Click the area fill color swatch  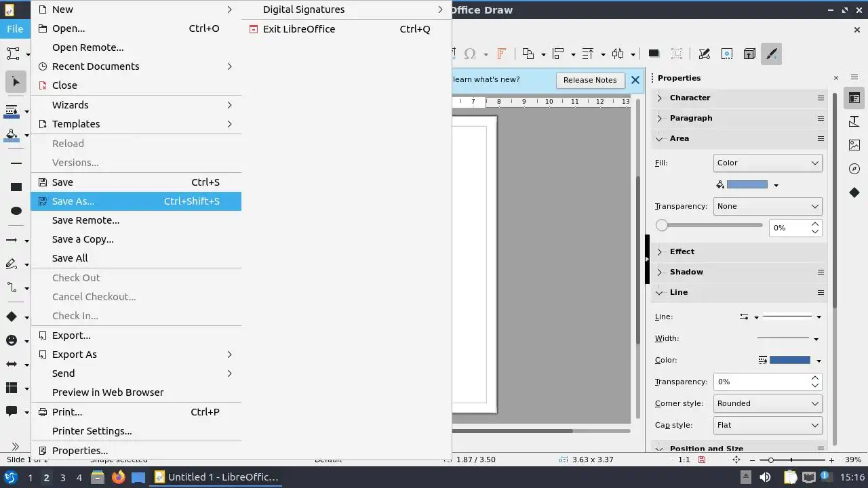coord(747,184)
